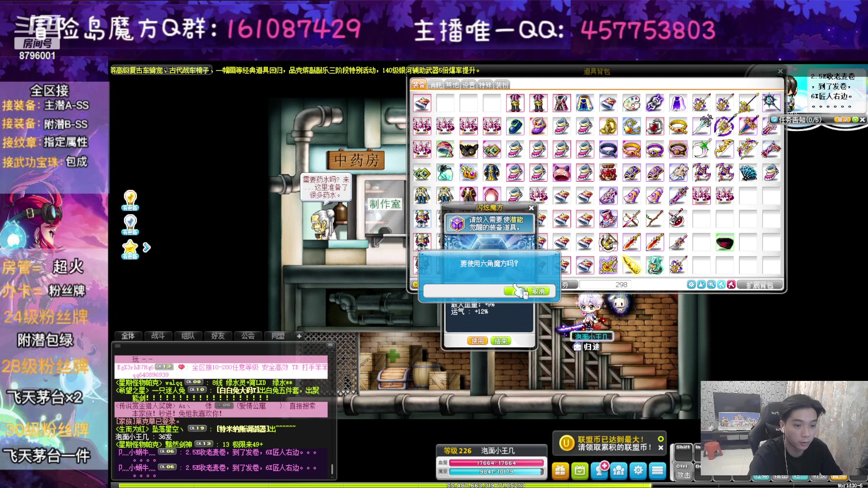The height and width of the screenshot is (488, 868).
Task: Click the inventory gear sort icon
Action: (x=691, y=285)
